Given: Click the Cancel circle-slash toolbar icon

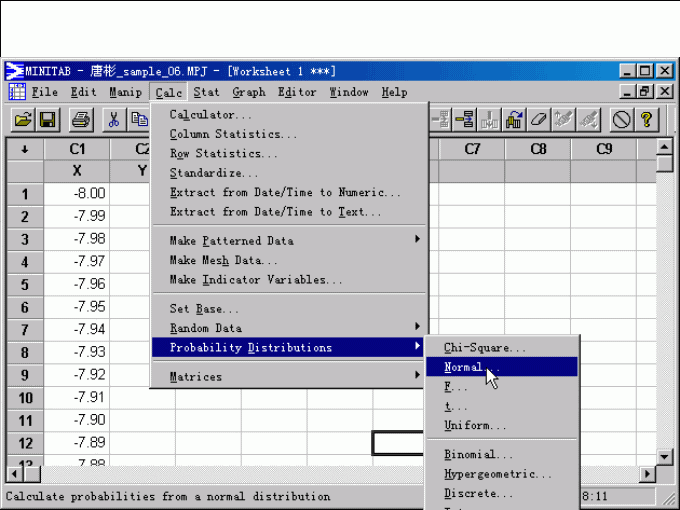Looking at the screenshot, I should [621, 120].
